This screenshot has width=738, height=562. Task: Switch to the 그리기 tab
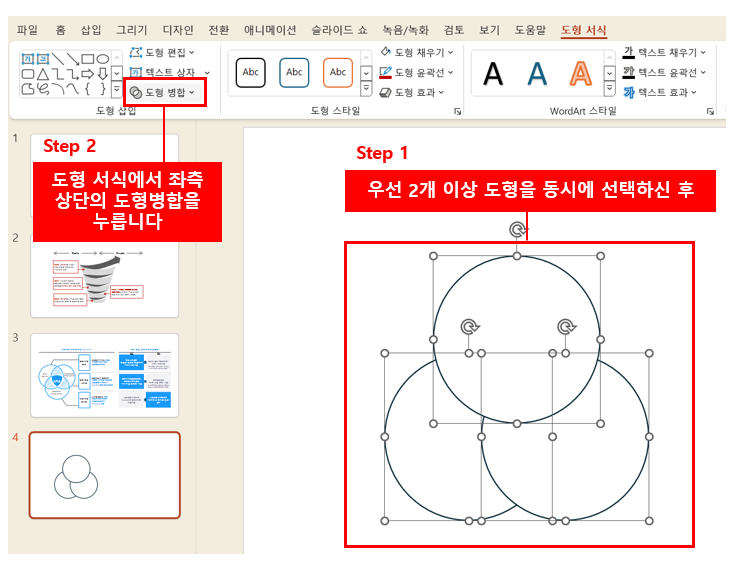(x=132, y=30)
